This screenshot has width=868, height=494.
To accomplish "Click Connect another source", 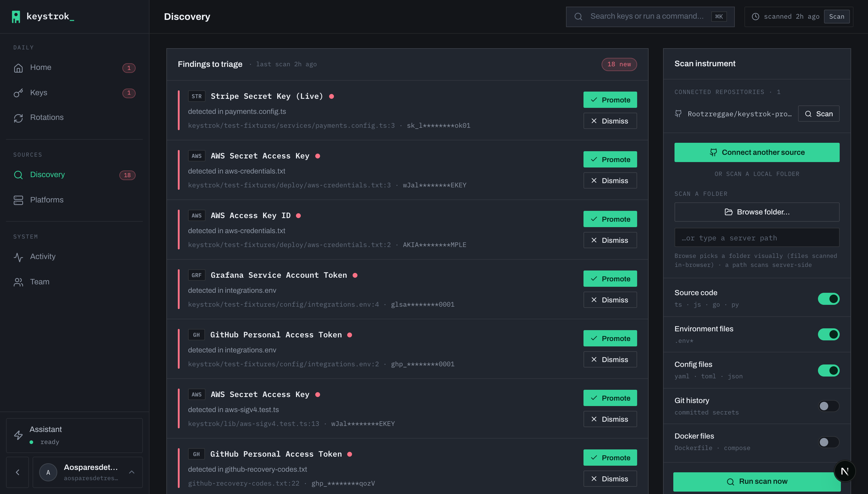I will (x=757, y=152).
